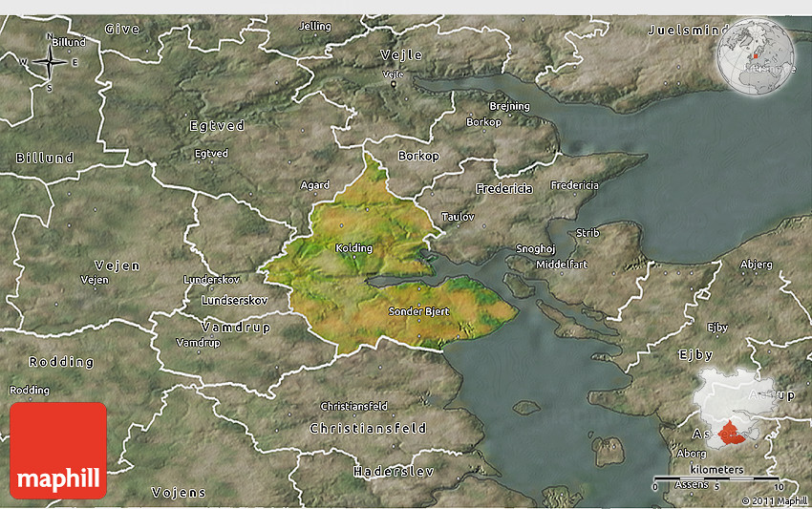Click the Vejle town marker dot
This screenshot has width=812, height=509.
tap(393, 85)
